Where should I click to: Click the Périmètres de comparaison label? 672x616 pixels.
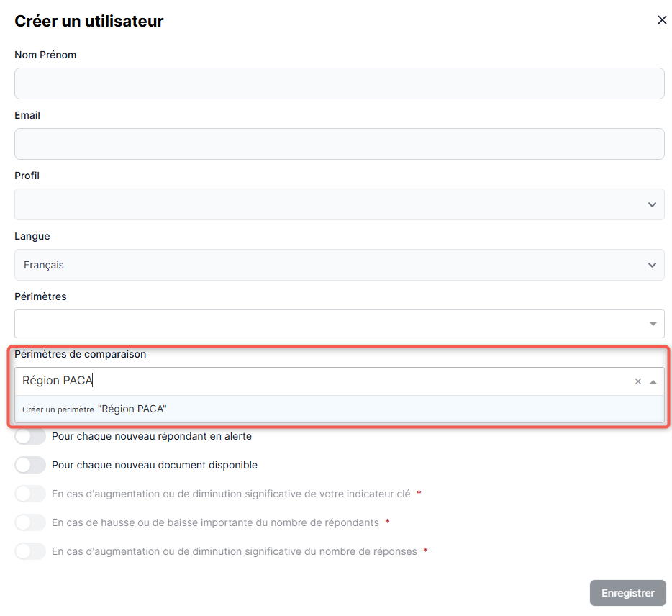81,354
